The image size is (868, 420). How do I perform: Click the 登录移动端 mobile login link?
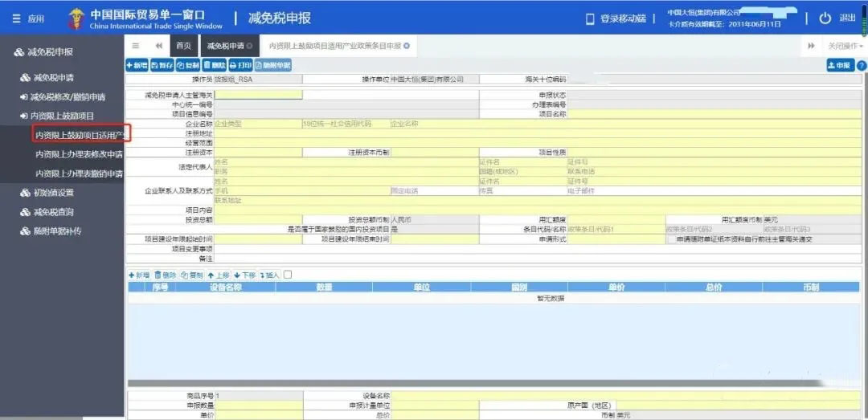[x=616, y=18]
